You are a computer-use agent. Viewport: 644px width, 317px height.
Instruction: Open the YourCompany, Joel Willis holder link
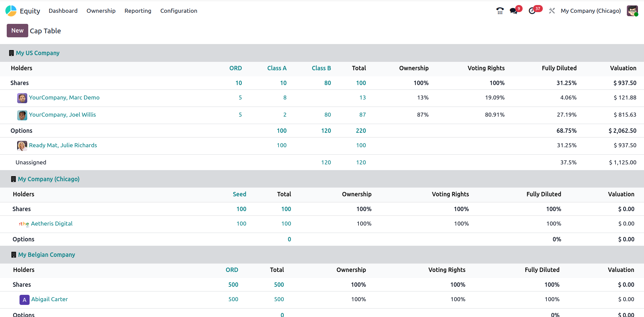62,115
